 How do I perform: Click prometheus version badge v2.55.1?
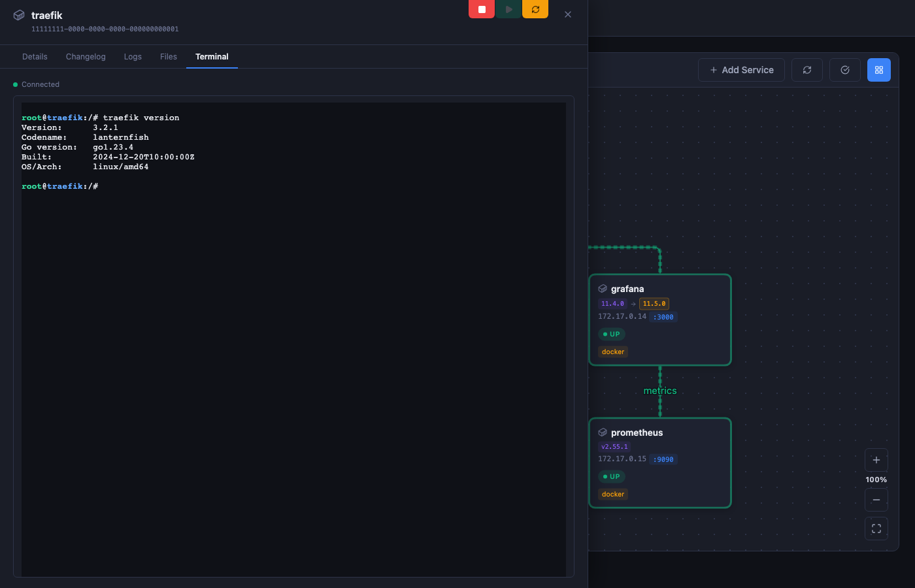pyautogui.click(x=614, y=447)
